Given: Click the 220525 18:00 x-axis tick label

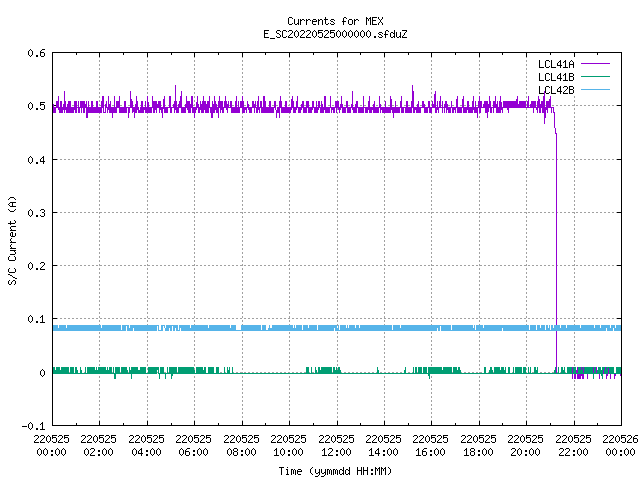Looking at the screenshot, I should coord(478,446).
